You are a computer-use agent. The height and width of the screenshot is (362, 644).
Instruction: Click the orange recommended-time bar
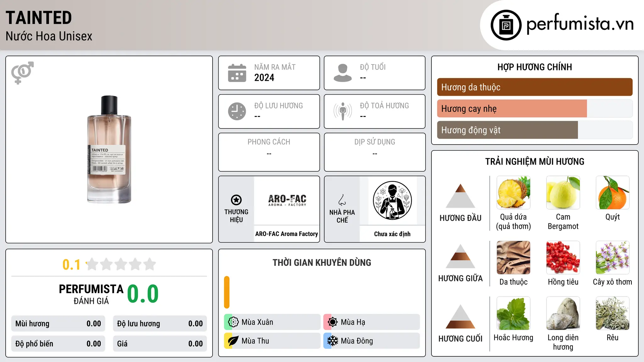[x=227, y=292]
